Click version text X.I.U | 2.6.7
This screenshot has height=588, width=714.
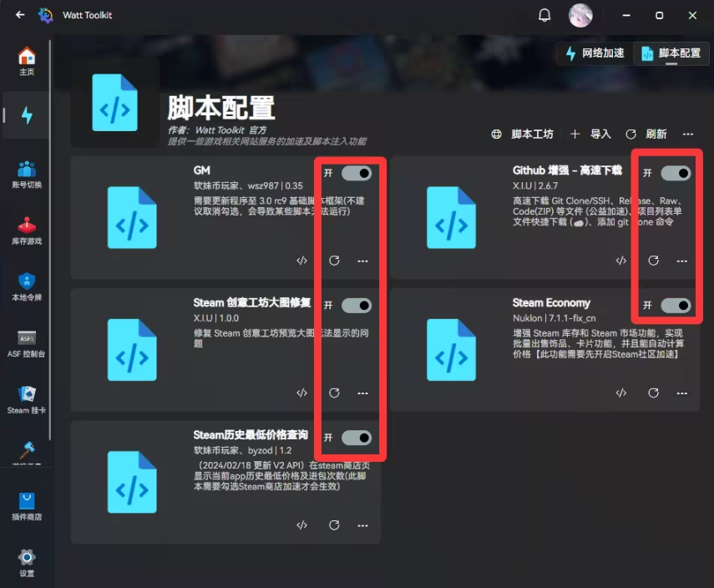pos(535,185)
